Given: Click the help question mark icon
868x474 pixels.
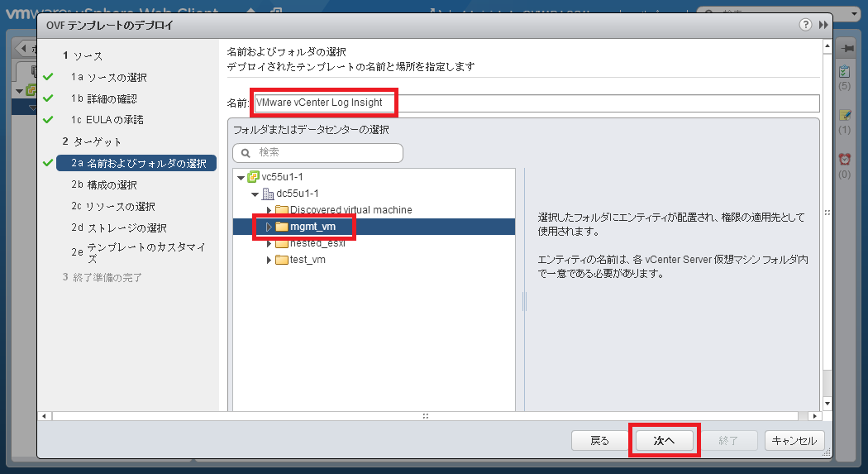Looking at the screenshot, I should click(x=805, y=24).
